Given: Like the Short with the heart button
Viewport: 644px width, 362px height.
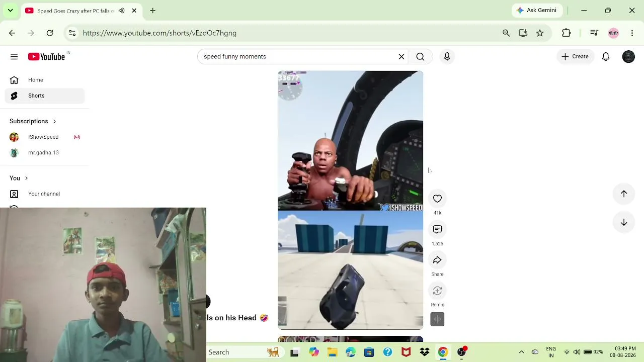Looking at the screenshot, I should pyautogui.click(x=437, y=199).
